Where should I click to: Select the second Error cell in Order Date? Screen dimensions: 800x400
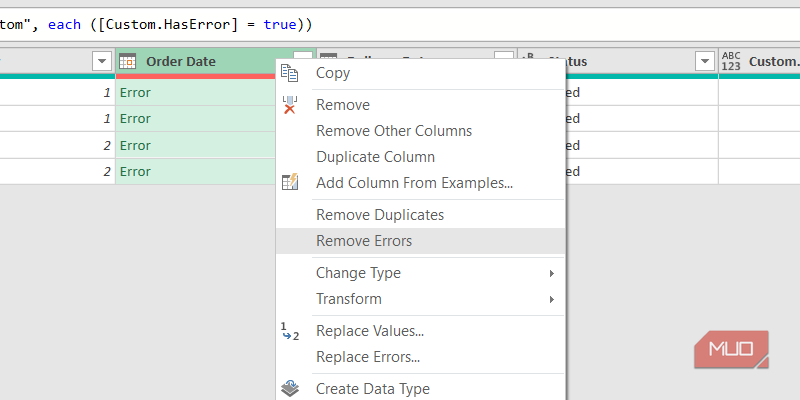click(x=196, y=119)
